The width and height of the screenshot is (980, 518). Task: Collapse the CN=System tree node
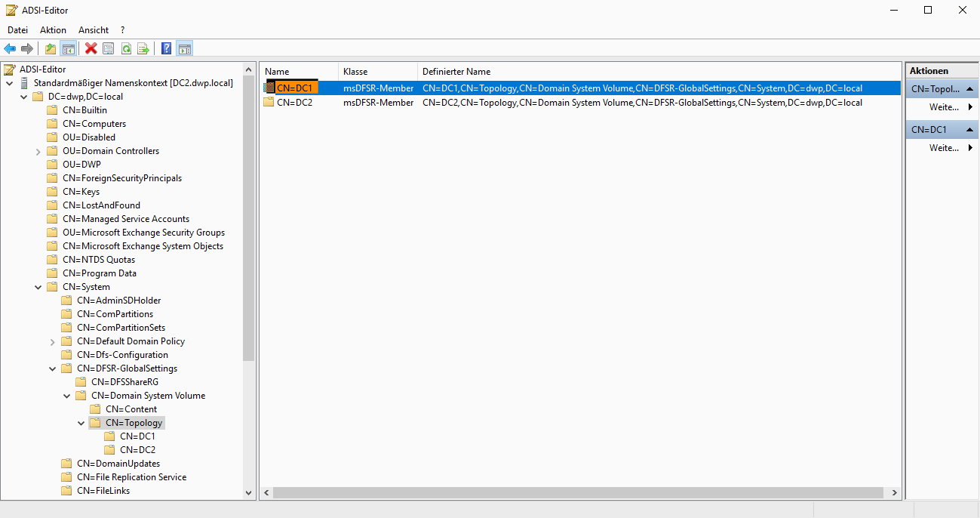(x=38, y=287)
